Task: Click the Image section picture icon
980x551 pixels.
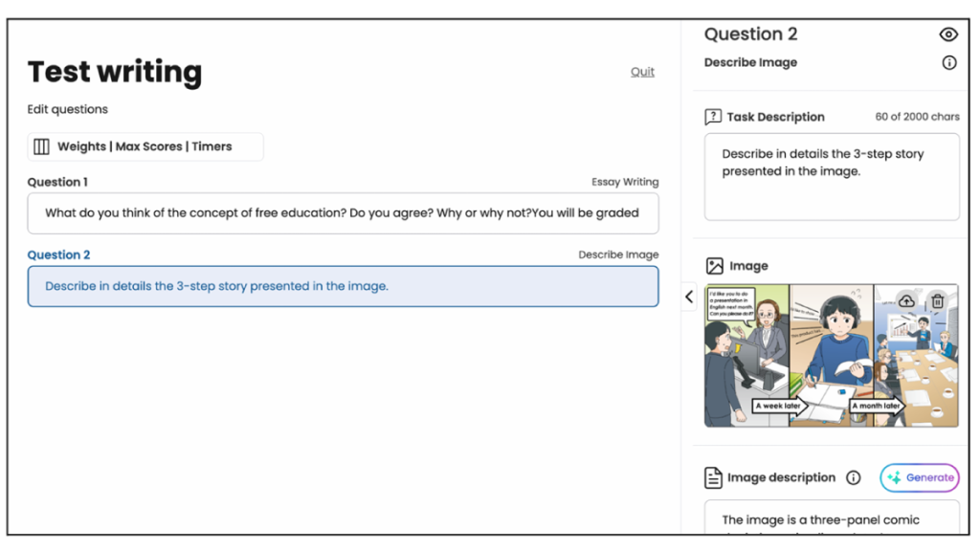Action: coord(714,266)
